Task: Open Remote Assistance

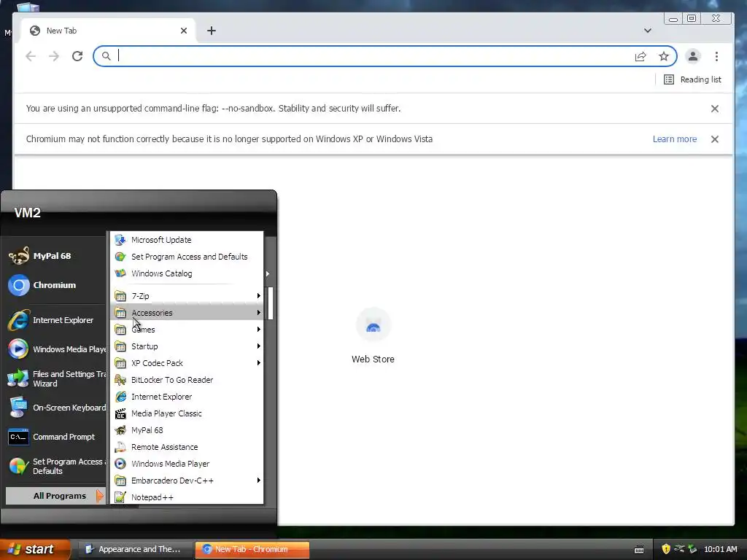Action: [x=187, y=447]
